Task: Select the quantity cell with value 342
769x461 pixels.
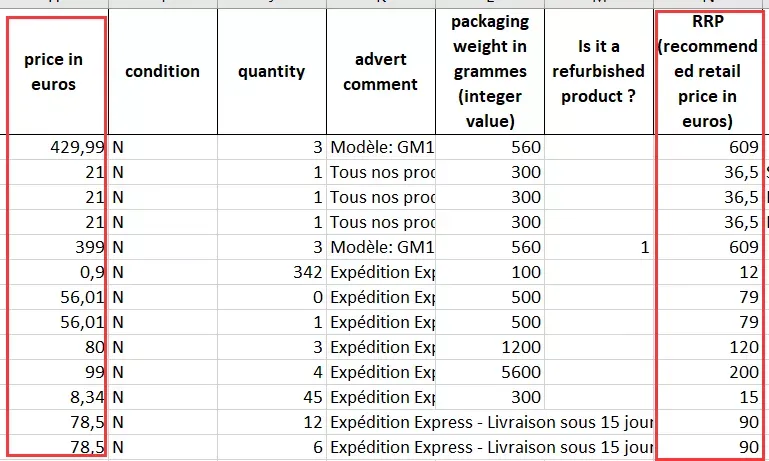Action: pyautogui.click(x=272, y=272)
